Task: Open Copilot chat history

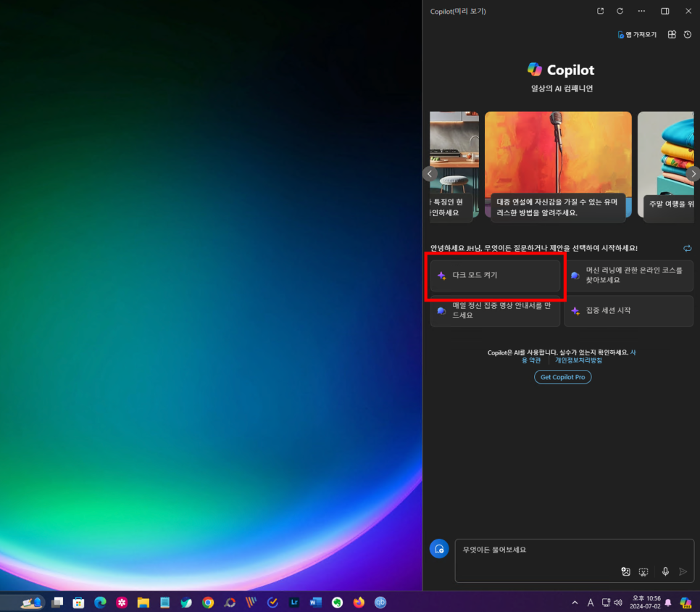Action: click(x=688, y=34)
